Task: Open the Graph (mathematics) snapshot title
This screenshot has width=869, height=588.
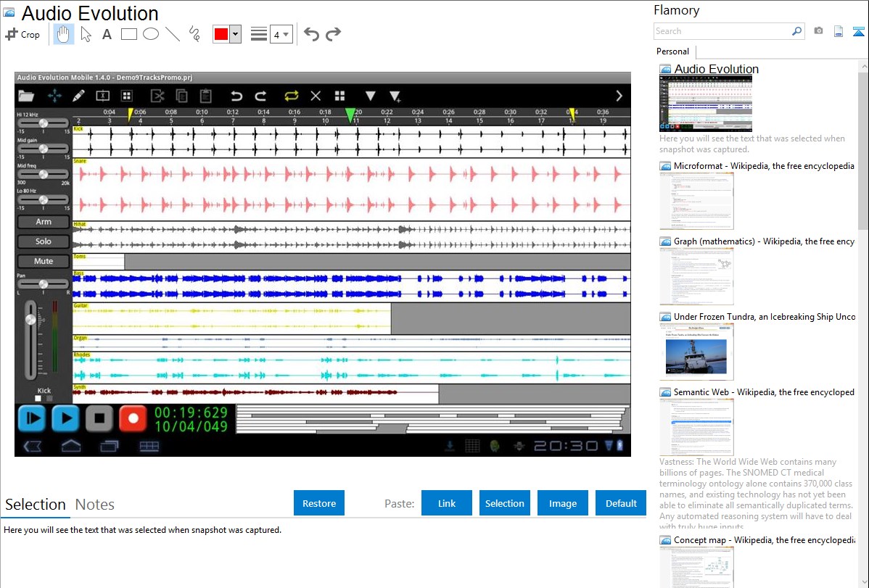Action: tap(764, 241)
